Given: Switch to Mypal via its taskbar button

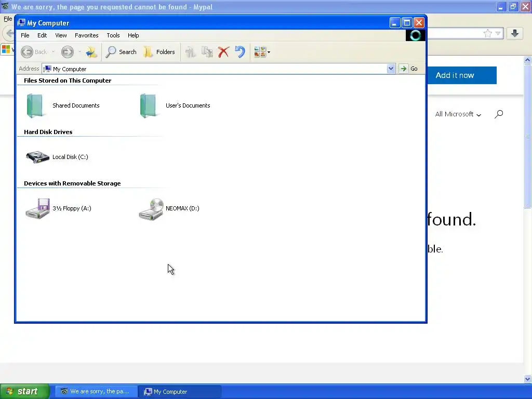Looking at the screenshot, I should 96,392.
